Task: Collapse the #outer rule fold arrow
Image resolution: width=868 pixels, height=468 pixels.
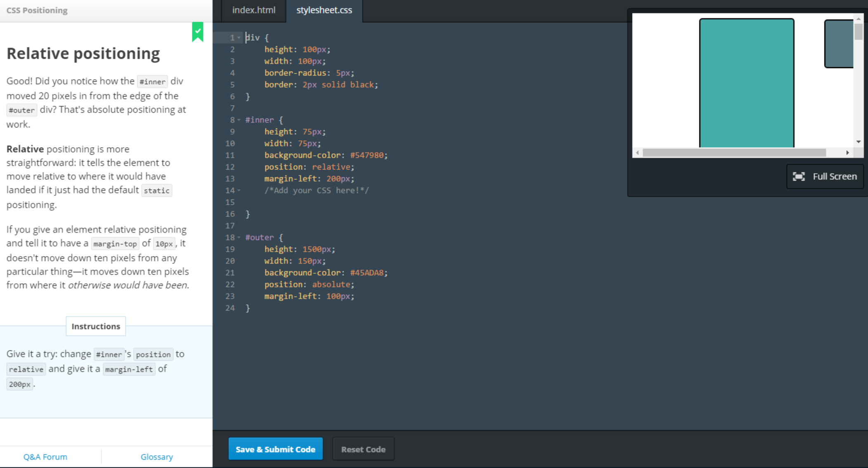Action: tap(239, 238)
